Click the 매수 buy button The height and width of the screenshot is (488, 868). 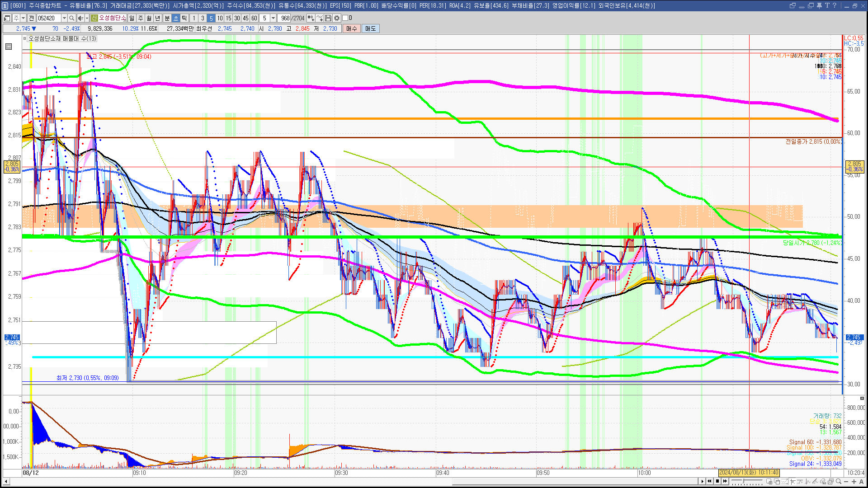click(352, 28)
